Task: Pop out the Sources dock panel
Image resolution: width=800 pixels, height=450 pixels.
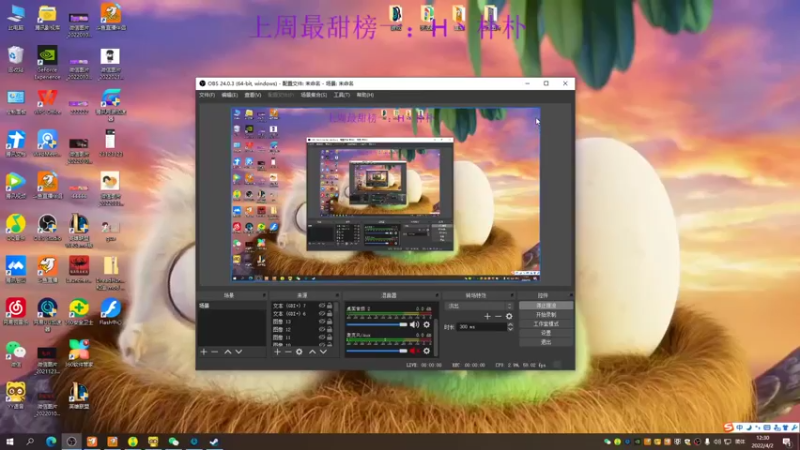Action: pyautogui.click(x=337, y=295)
